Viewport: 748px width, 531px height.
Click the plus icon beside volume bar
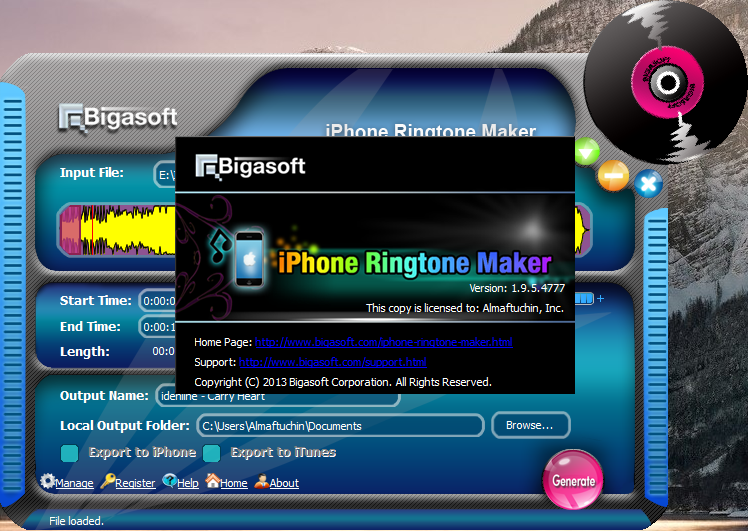[x=600, y=299]
